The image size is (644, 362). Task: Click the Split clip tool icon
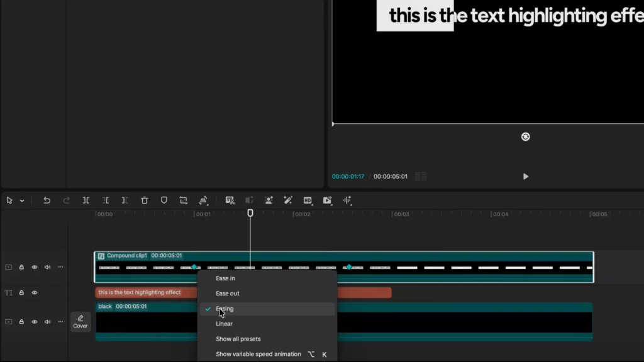point(86,200)
